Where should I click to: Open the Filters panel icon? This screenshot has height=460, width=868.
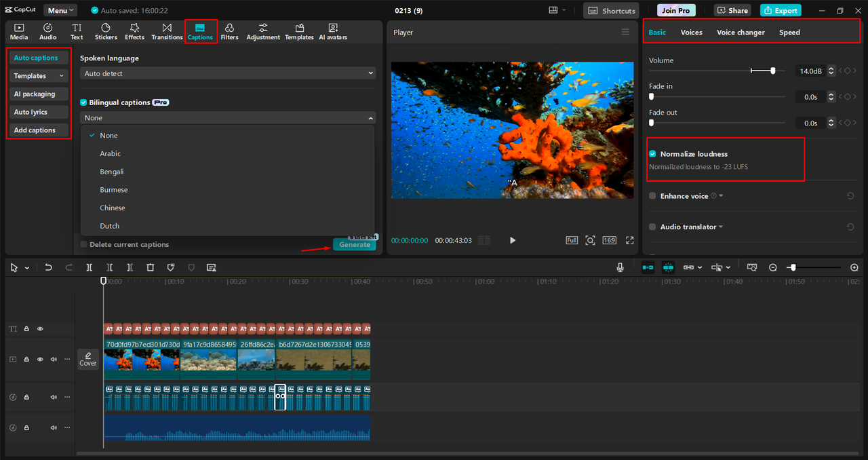[x=229, y=31]
